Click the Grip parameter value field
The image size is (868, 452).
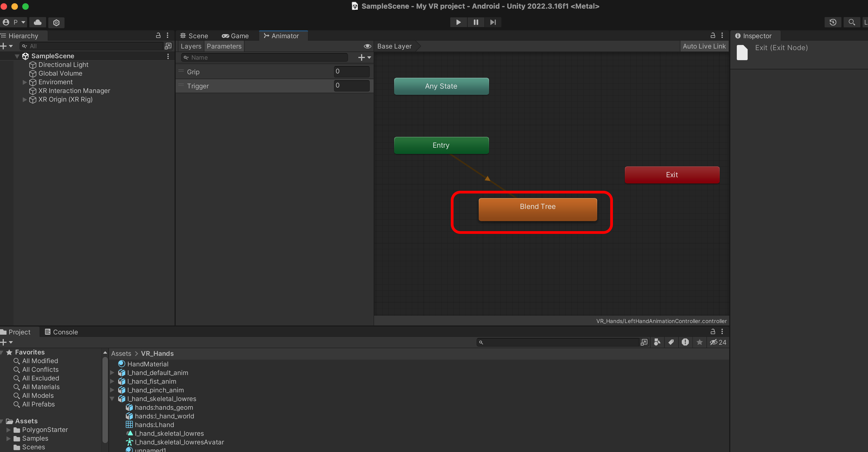351,71
